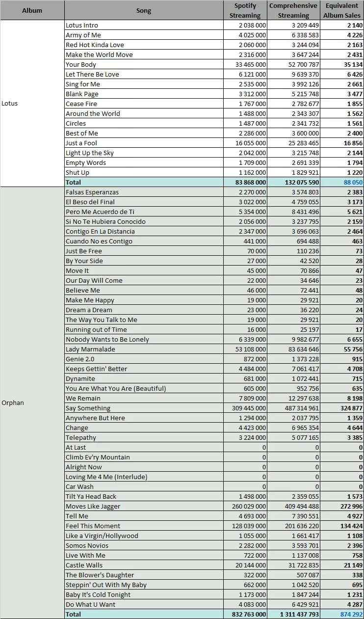
Task: Click the Equivalent Album Sales header
Action: click(342, 10)
